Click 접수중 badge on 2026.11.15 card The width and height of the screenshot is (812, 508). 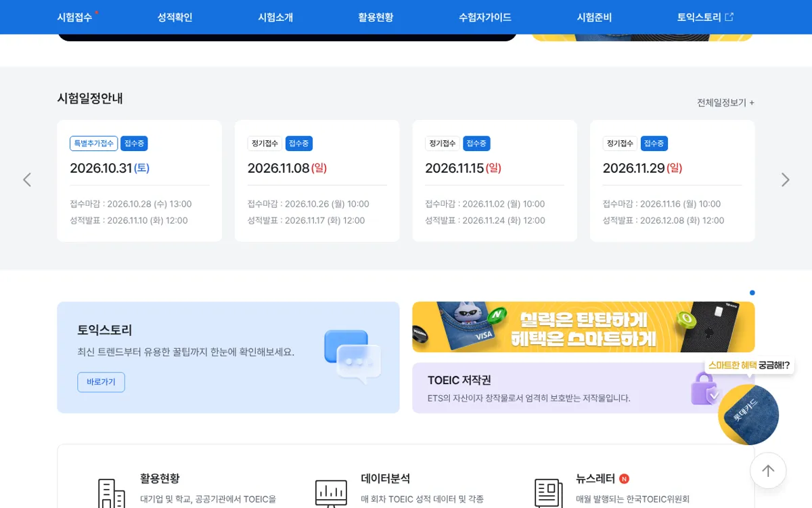(476, 144)
